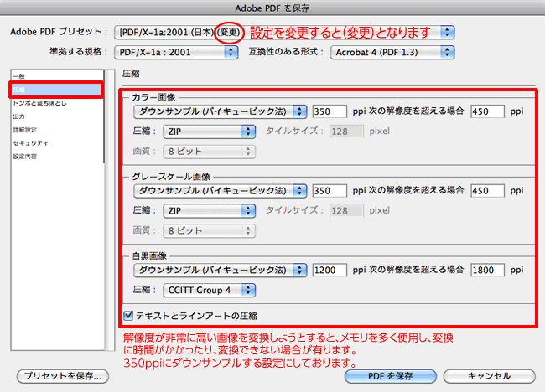
Task: Click グレースケール画像 450 ppi threshold field
Action: [487, 191]
